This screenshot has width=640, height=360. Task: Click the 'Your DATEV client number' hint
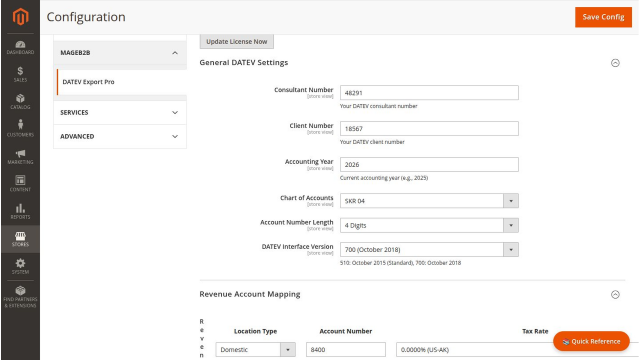[372, 142]
